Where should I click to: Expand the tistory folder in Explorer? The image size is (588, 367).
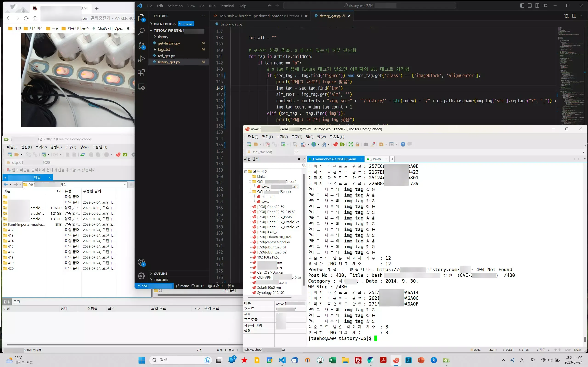pos(163,37)
